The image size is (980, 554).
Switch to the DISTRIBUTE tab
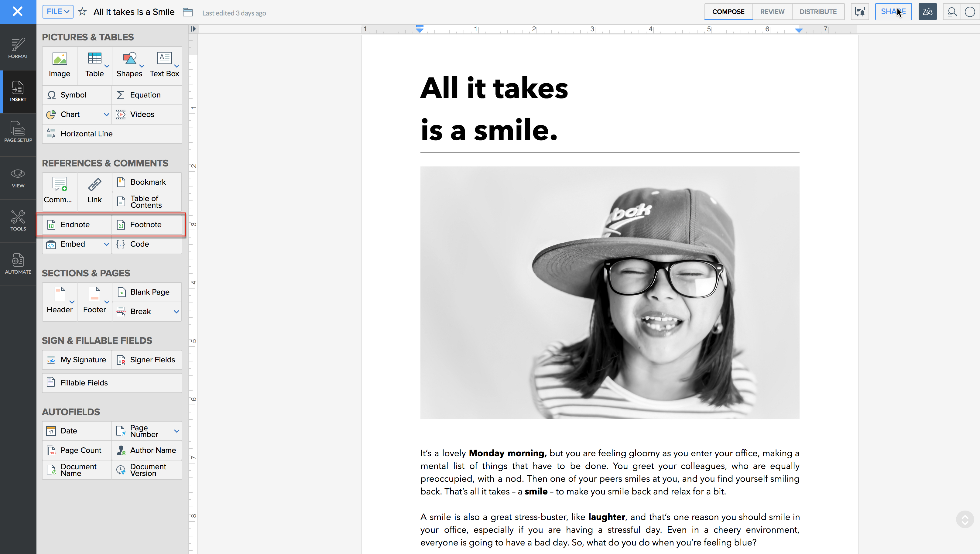(818, 12)
